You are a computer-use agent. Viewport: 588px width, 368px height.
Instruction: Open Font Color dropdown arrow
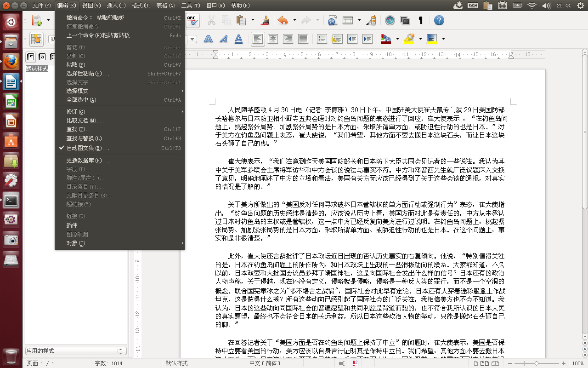(397, 39)
